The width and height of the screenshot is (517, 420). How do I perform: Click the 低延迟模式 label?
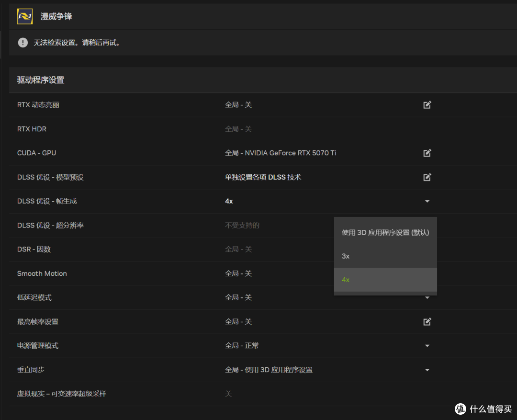34,297
